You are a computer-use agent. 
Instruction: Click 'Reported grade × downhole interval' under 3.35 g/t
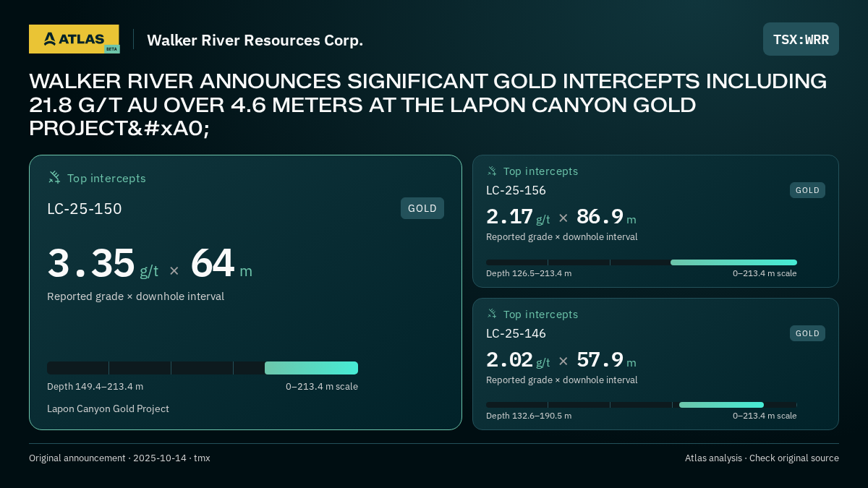pos(135,296)
